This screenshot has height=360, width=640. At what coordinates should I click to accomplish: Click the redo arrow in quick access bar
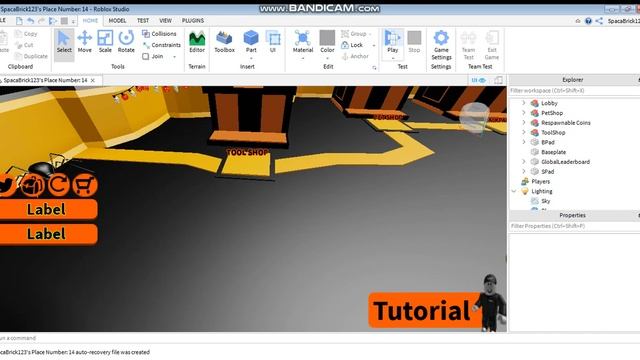41,21
